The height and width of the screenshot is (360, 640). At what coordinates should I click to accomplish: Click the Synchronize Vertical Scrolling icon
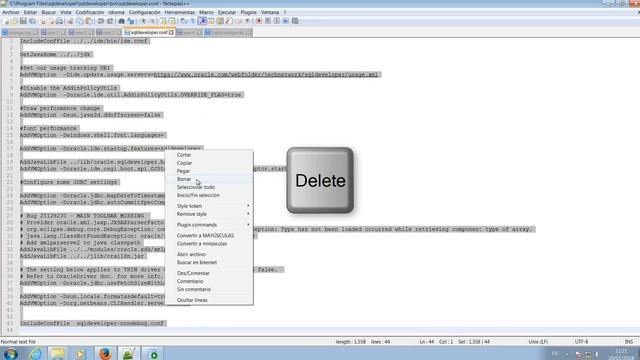point(163,21)
